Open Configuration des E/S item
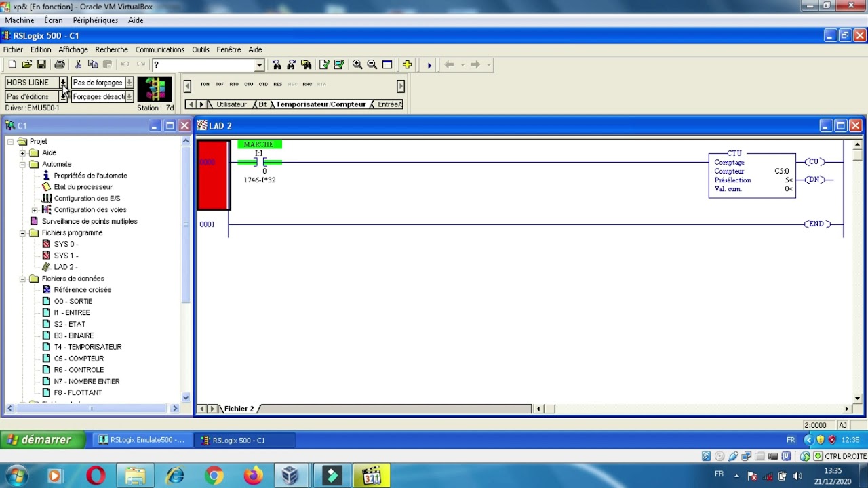Viewport: 868px width, 488px height. 87,199
